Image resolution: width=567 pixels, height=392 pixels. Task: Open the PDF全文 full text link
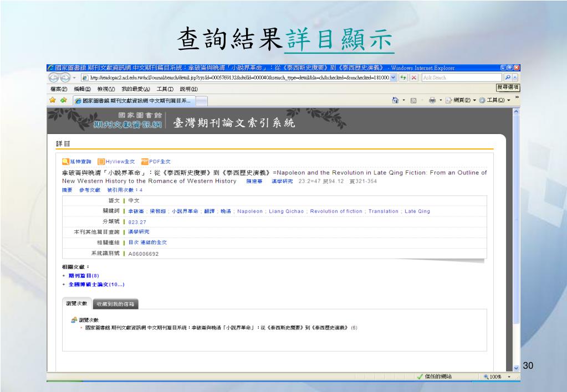coord(156,162)
